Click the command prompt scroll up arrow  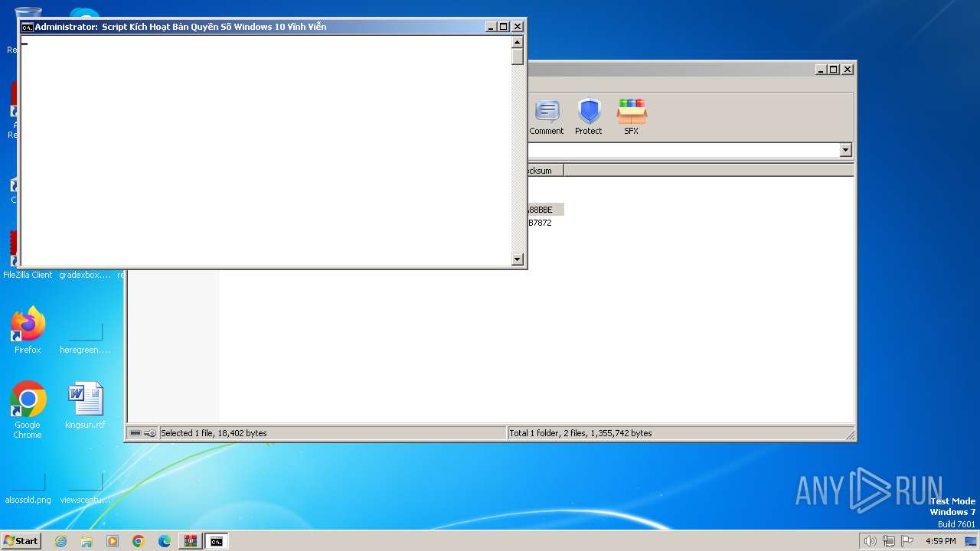[518, 42]
